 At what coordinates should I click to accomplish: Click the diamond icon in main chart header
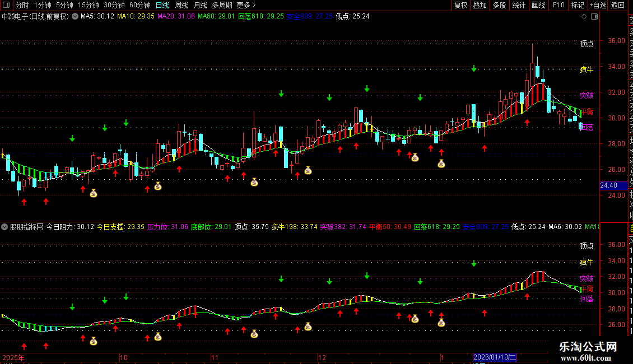pyautogui.click(x=584, y=17)
